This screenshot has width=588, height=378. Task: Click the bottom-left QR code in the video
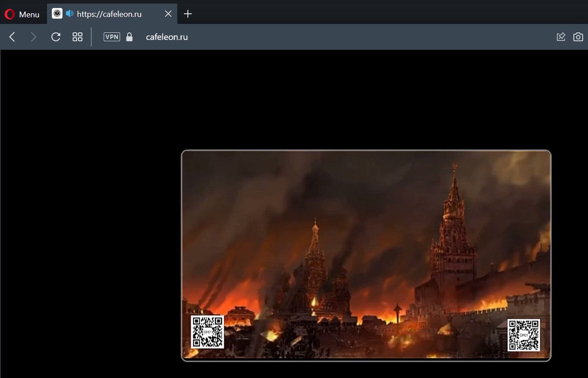207,332
